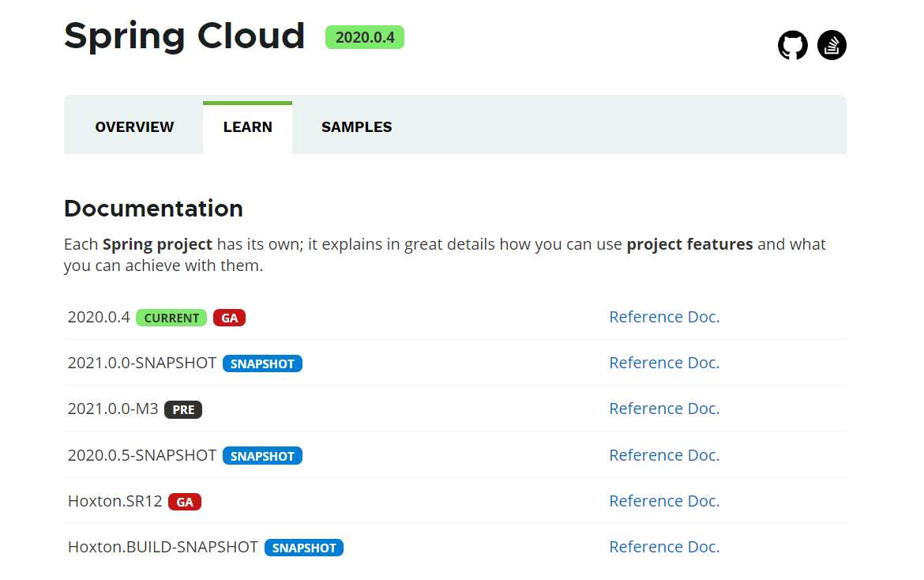The height and width of the screenshot is (580, 924).
Task: Select the Learn tab
Action: (x=247, y=126)
